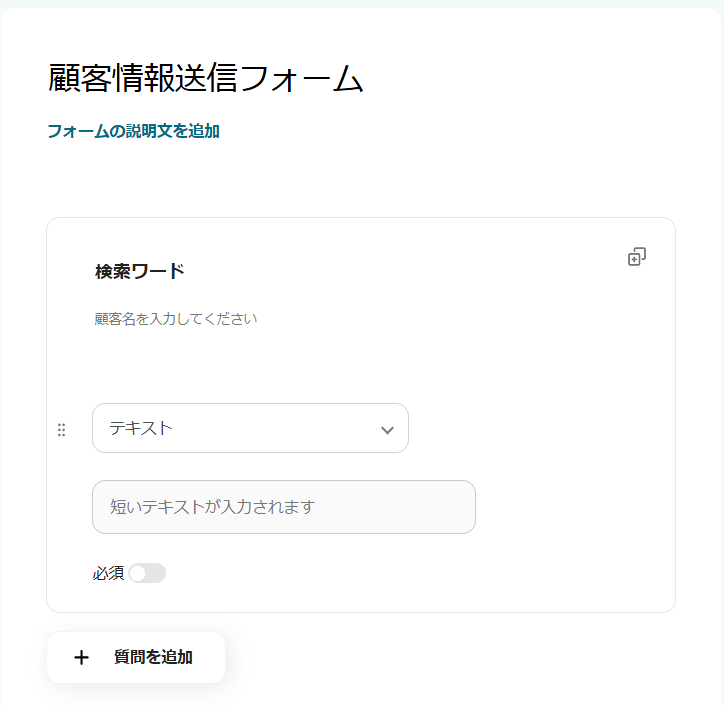Click the 顧客情報送信フォーム form title
Screen dimensions: 724x706
[205, 79]
